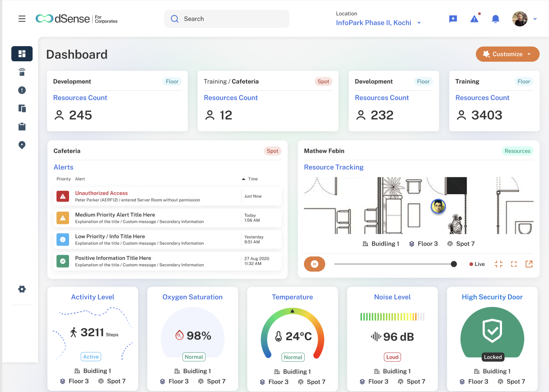
Task: Click the tracking timeline slider handle
Action: click(454, 264)
